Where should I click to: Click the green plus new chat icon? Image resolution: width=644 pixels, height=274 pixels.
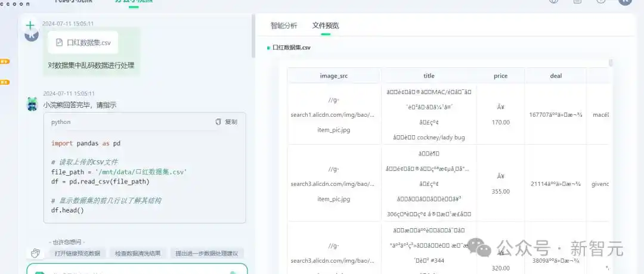pyautogui.click(x=30, y=26)
